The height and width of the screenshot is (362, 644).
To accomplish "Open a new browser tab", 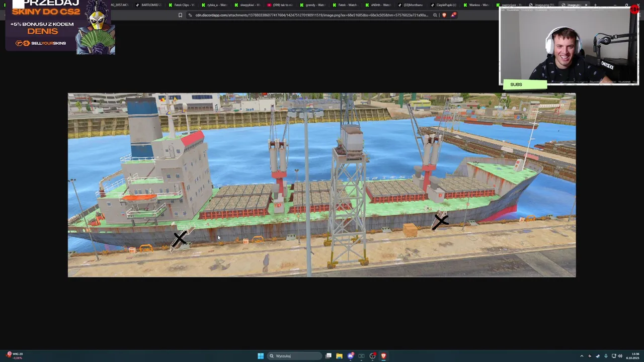I will pyautogui.click(x=595, y=5).
